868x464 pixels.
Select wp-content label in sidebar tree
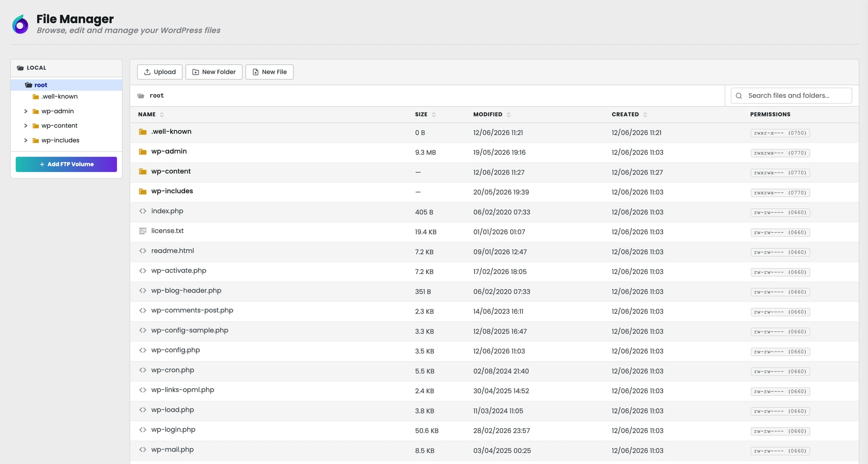tap(59, 125)
